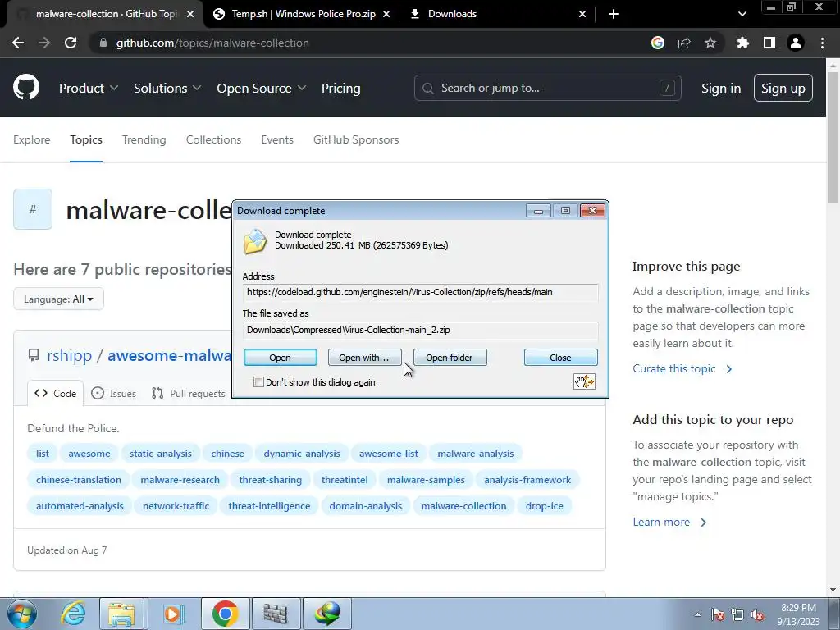Switch to the Explore tab

(x=32, y=139)
